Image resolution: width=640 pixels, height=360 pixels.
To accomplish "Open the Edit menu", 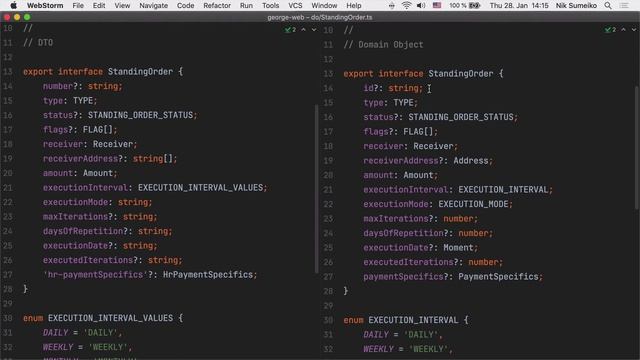I will coord(99,6).
